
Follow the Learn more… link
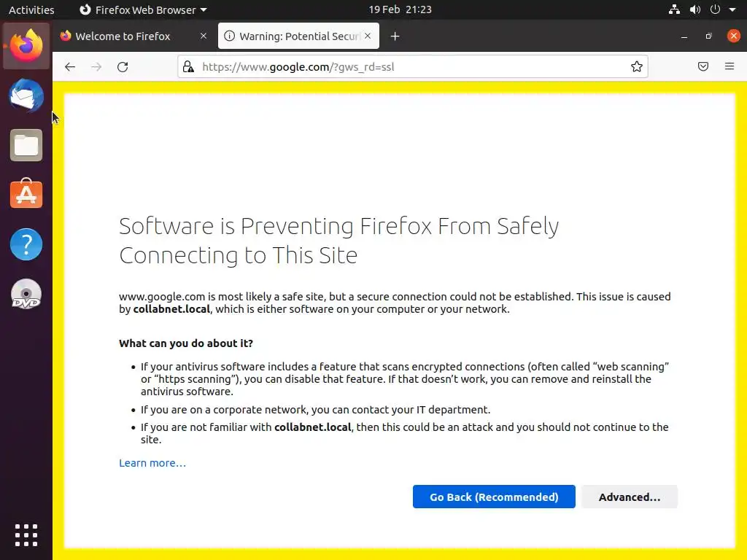click(152, 463)
